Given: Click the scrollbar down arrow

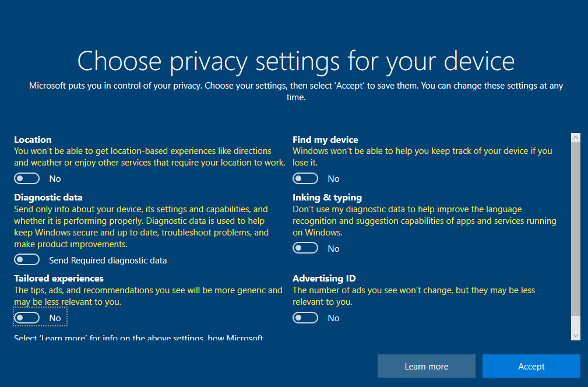Looking at the screenshot, I should pyautogui.click(x=576, y=336).
